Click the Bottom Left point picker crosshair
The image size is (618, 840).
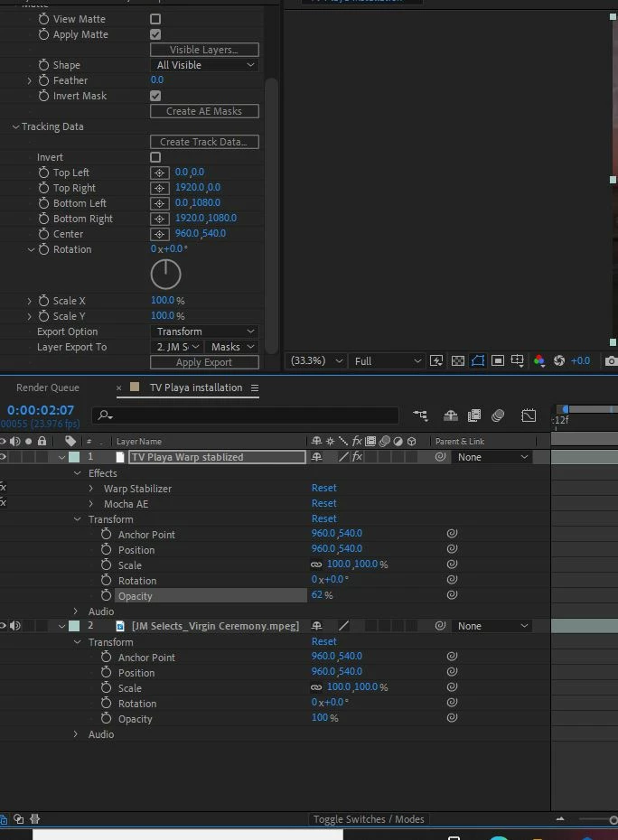pyautogui.click(x=160, y=203)
